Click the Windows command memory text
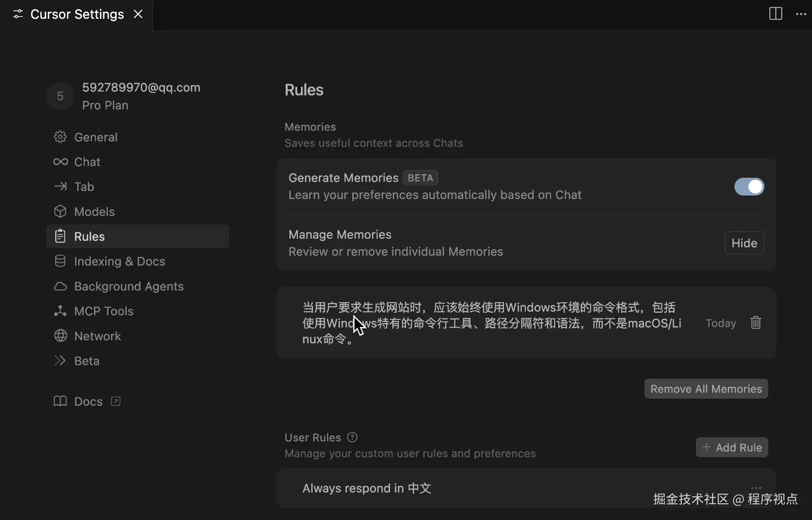This screenshot has height=520, width=812. pyautogui.click(x=492, y=323)
